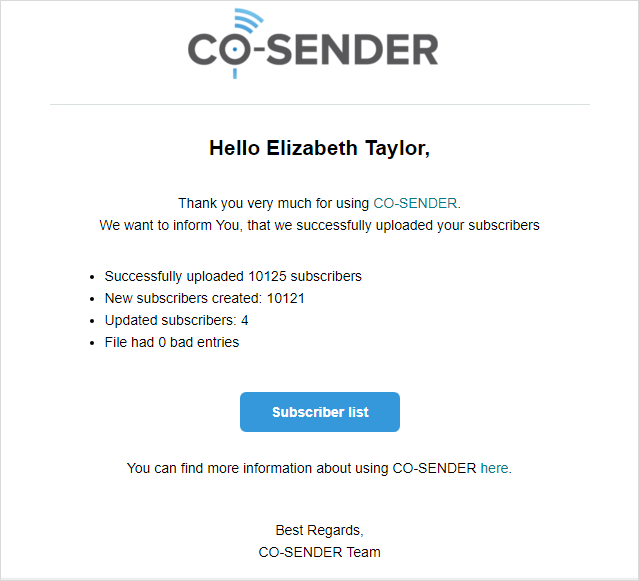This screenshot has width=639, height=581.
Task: Click the blue signal waves in logo
Action: click(x=249, y=20)
